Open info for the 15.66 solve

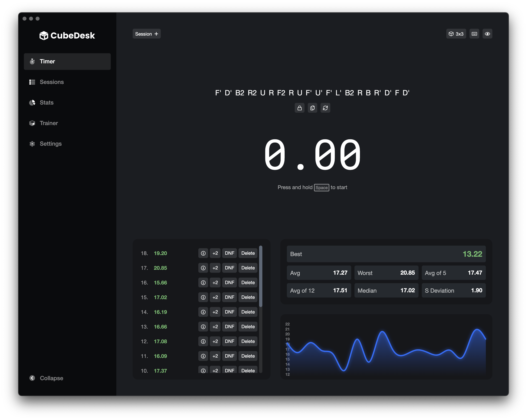[x=203, y=283]
